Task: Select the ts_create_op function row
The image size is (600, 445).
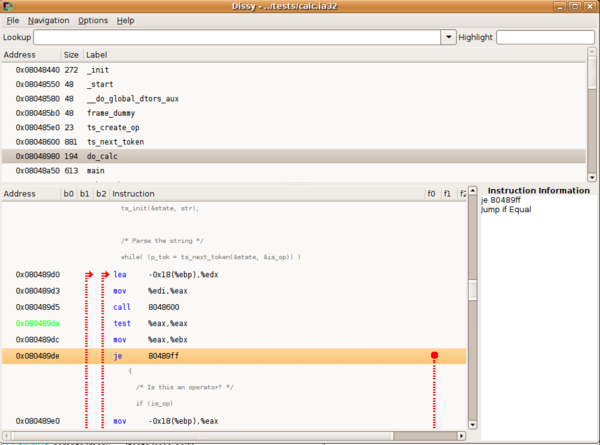Action: pyautogui.click(x=293, y=127)
